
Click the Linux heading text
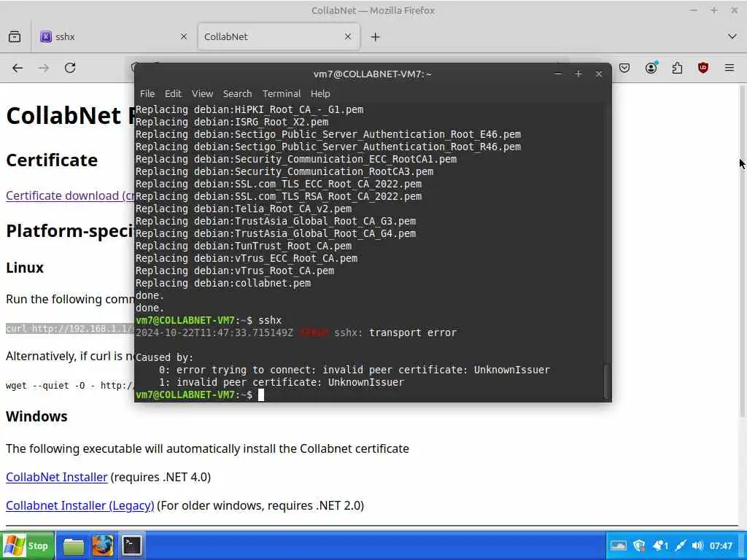coord(25,268)
